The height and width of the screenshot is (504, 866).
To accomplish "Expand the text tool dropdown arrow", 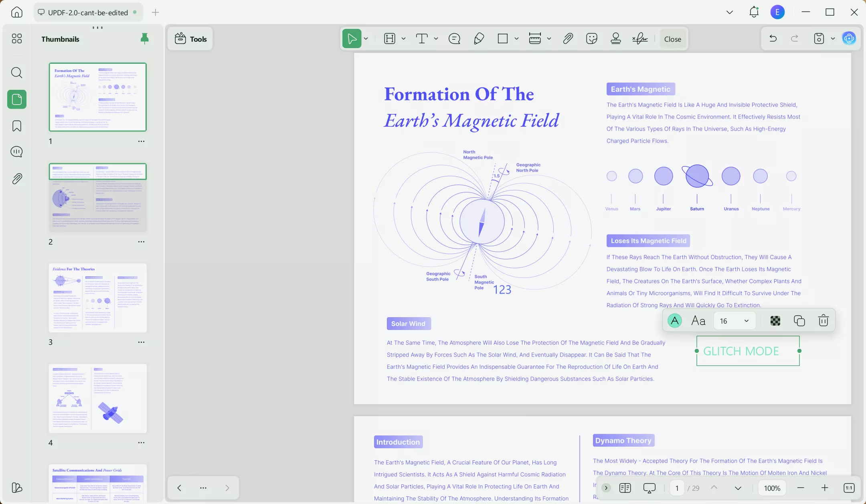I will click(x=436, y=39).
